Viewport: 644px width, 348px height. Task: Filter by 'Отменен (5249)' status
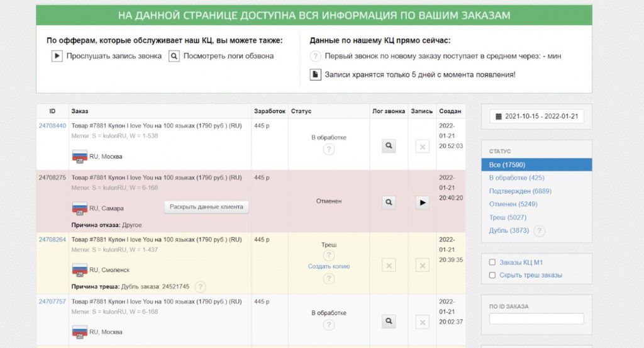coord(513,204)
